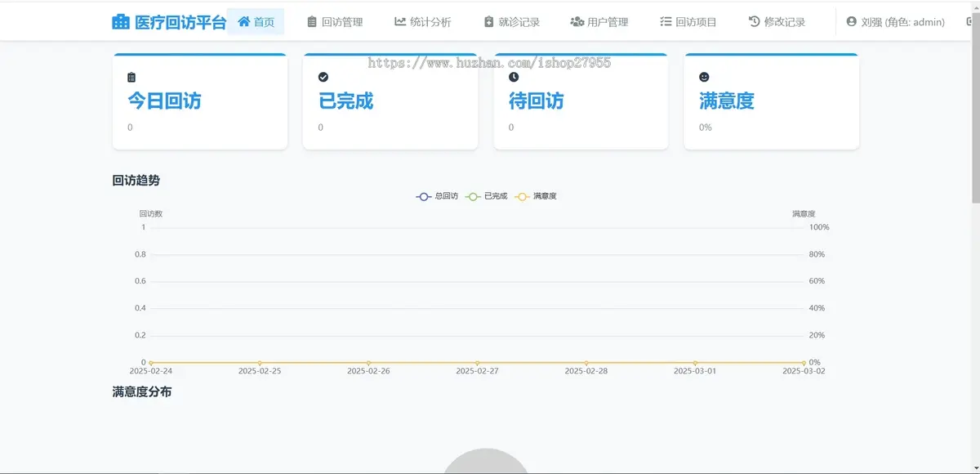Click the 满意度分布 section heading
Viewport: 980px width, 474px height.
(x=141, y=392)
